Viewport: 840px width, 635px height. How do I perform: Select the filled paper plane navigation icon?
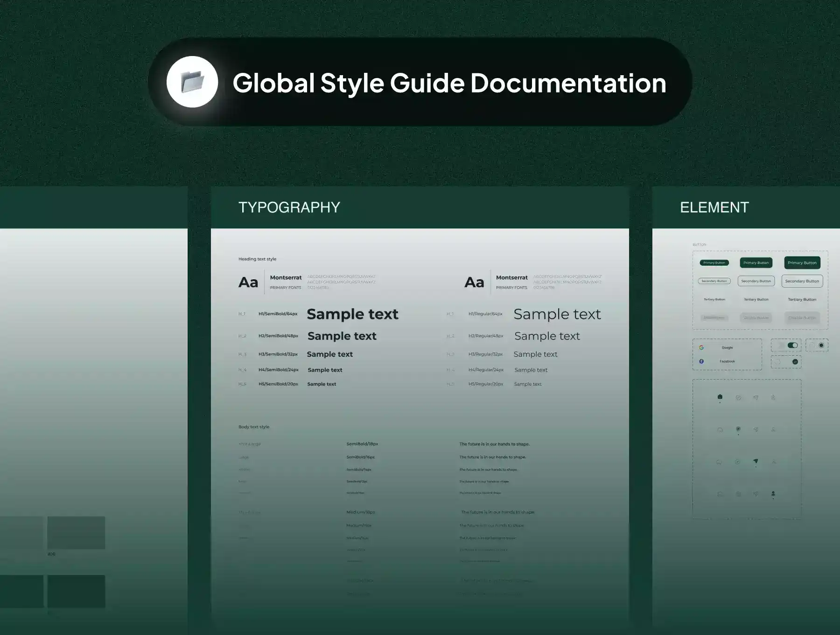click(x=756, y=461)
